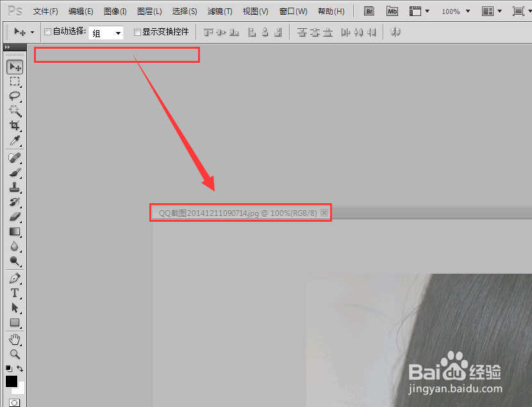Select the Rectangular Marquee tool
This screenshot has height=407, width=532.
[x=15, y=82]
